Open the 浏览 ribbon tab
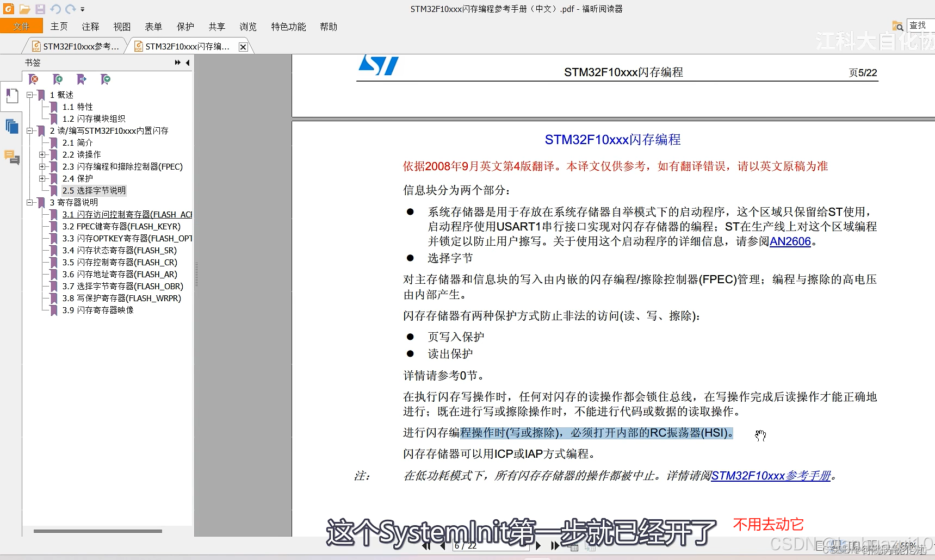Viewport: 935px width, 560px height. click(x=248, y=27)
